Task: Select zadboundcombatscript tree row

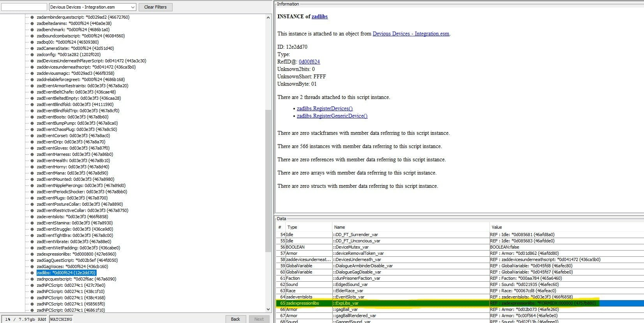Action: [x=81, y=36]
